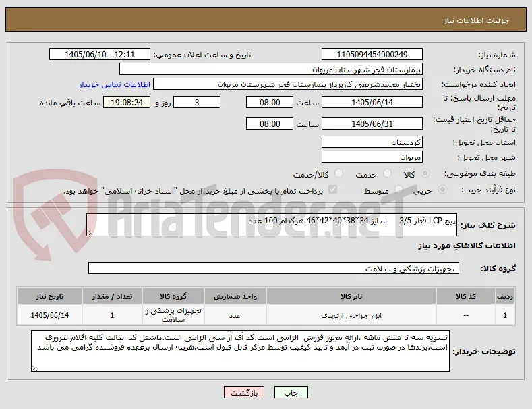Click the table cell date 1405/06/14

(49, 316)
